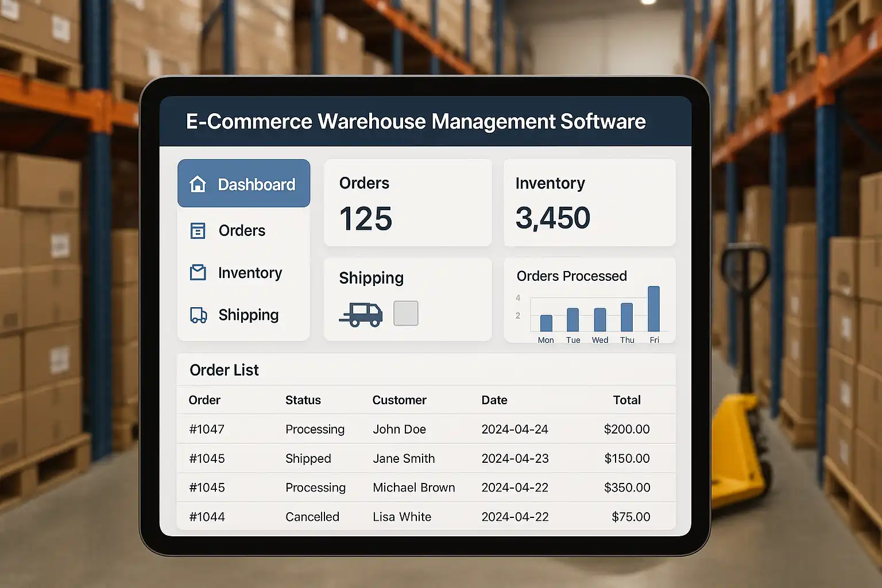Screen dimensions: 882x588
Task: Click customer name "Lisa White"
Action: coord(402,517)
